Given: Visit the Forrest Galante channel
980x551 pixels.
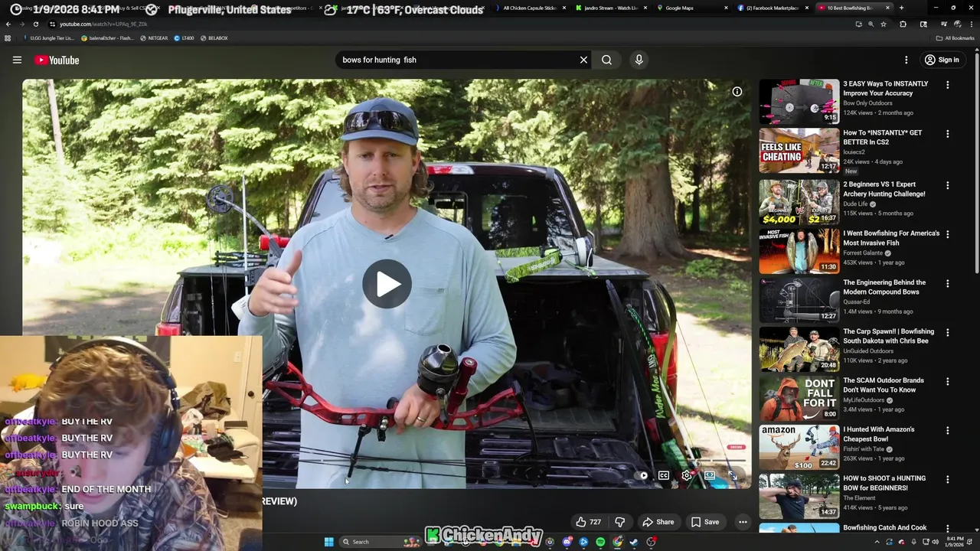Looking at the screenshot, I should pyautogui.click(x=863, y=253).
